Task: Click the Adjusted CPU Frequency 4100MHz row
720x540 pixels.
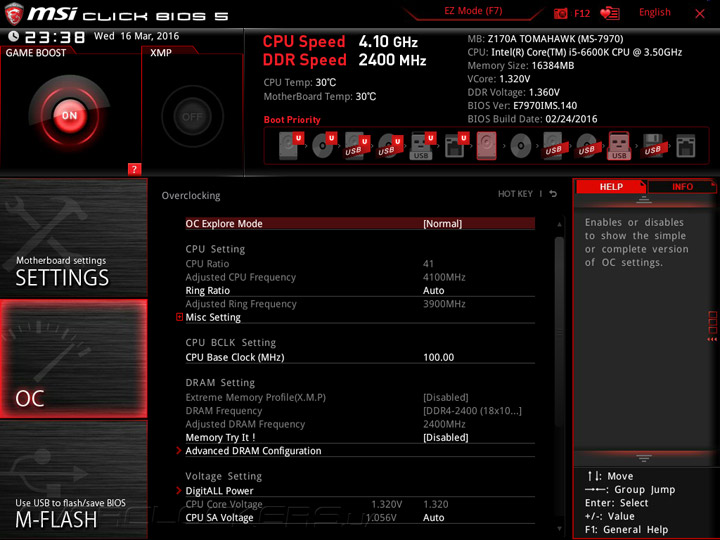Action: coord(360,277)
